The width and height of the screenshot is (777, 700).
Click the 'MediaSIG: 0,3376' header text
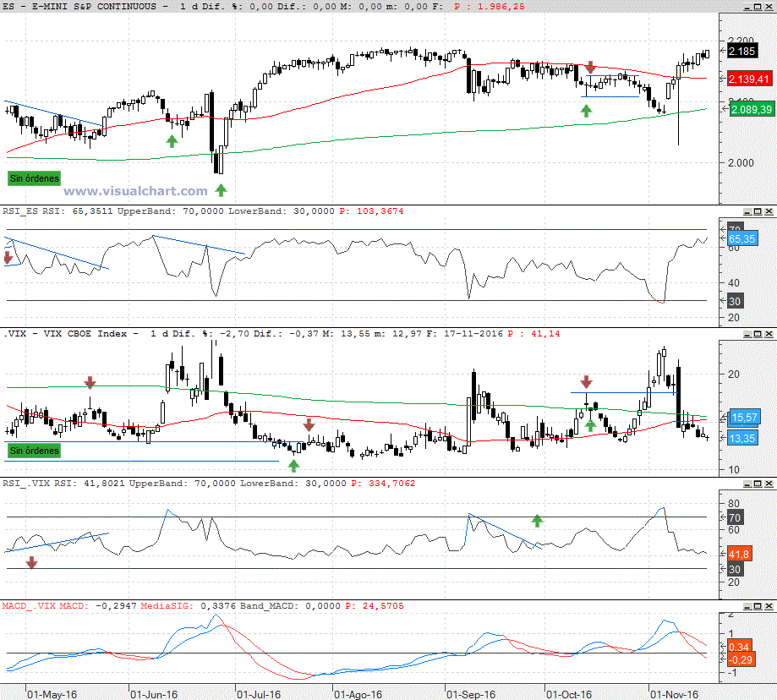point(189,606)
